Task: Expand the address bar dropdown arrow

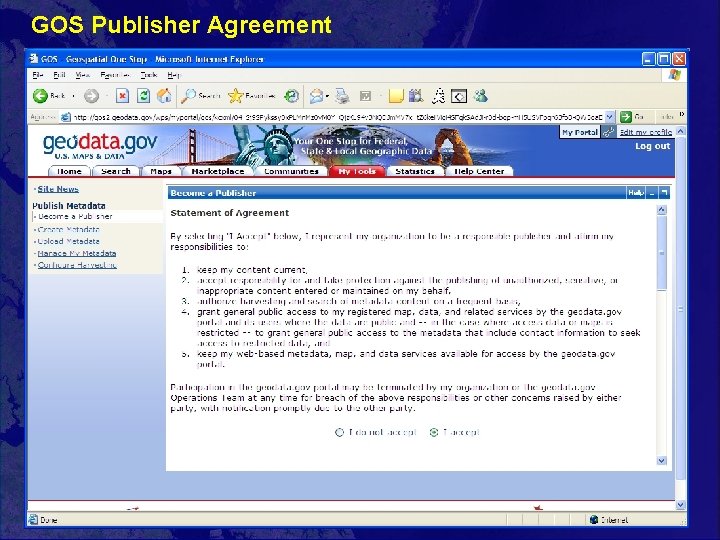Action: click(x=609, y=117)
